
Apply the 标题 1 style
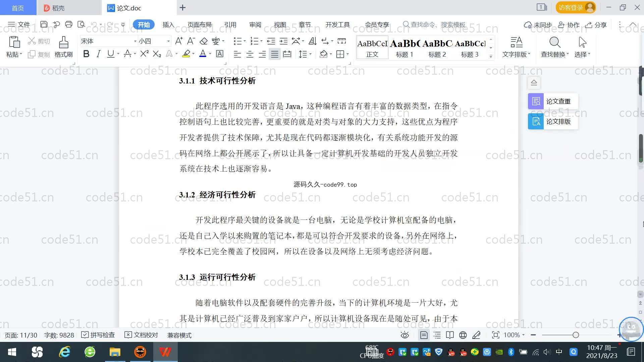pyautogui.click(x=405, y=48)
